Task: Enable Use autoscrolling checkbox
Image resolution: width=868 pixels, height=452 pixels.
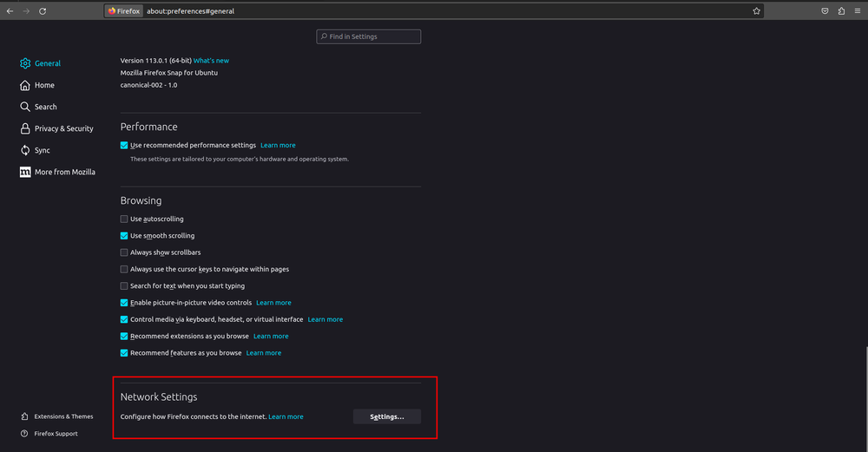Action: (x=124, y=219)
